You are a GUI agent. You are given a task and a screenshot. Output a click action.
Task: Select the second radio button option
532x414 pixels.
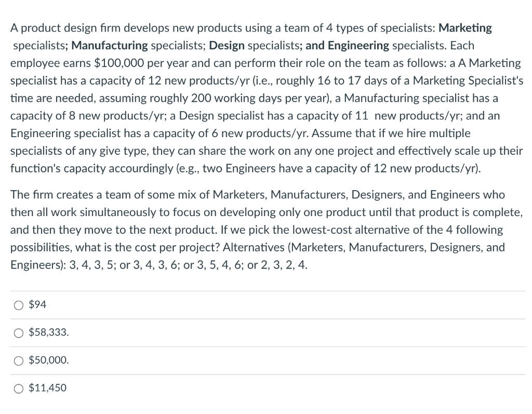[x=19, y=332]
